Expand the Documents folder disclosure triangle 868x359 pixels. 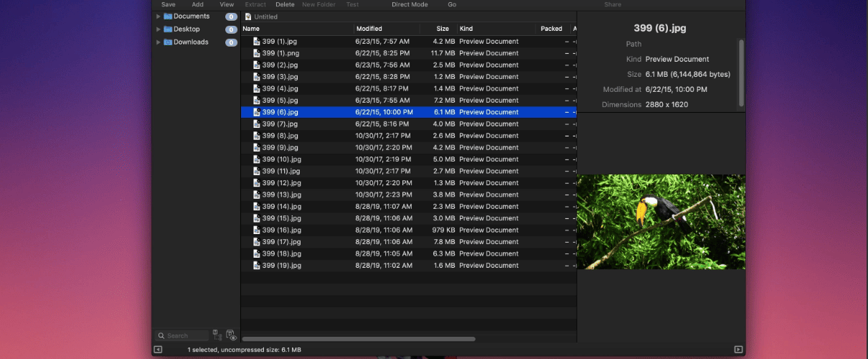159,16
